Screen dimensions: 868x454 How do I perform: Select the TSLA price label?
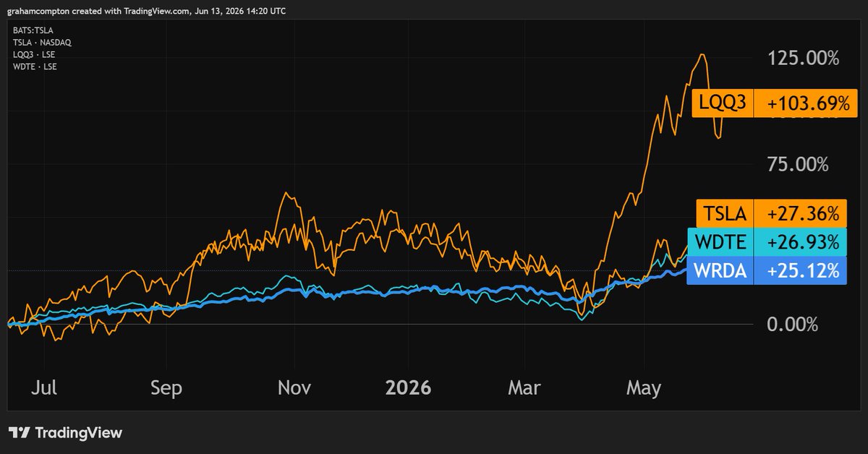(724, 213)
